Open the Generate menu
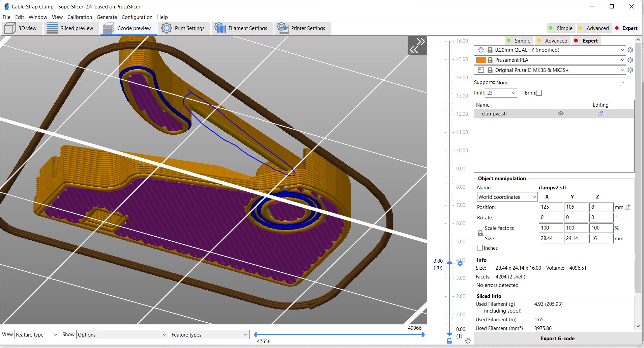This screenshot has width=644, height=348. [107, 17]
